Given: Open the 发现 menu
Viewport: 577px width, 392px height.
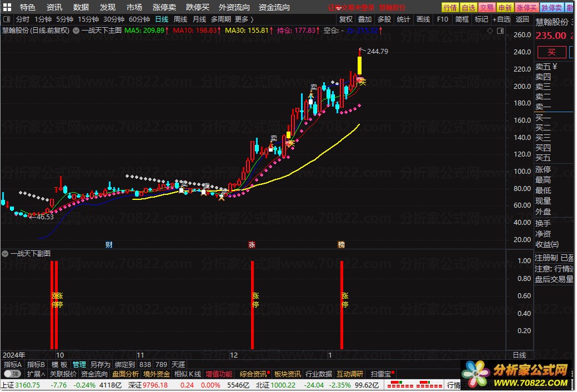Looking at the screenshot, I should click(107, 7).
